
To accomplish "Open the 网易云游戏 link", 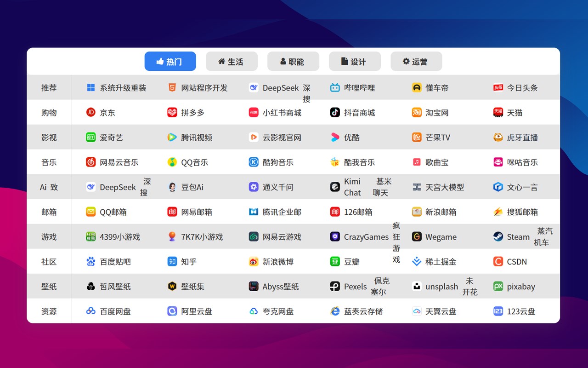I will click(282, 236).
